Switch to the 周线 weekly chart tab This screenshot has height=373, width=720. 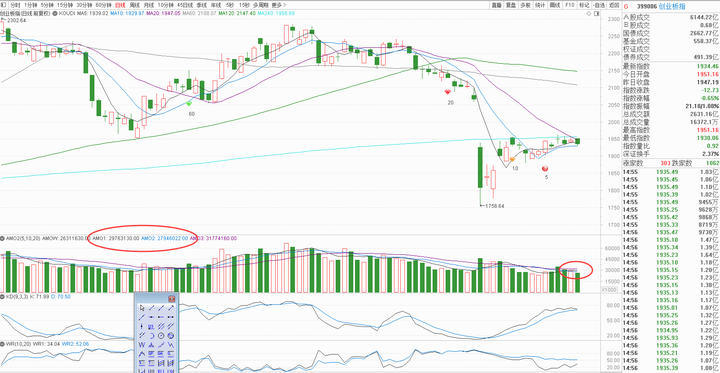pos(135,5)
